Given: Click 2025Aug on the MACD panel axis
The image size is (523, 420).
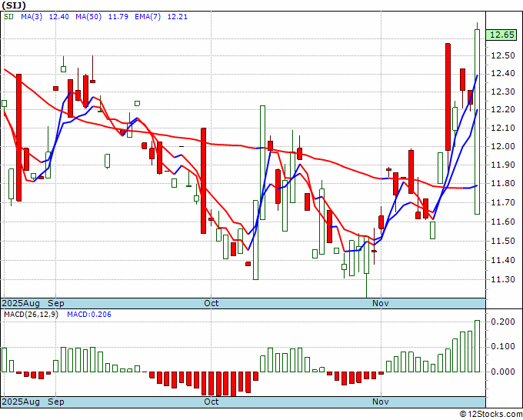Looking at the screenshot, I should point(21,402).
